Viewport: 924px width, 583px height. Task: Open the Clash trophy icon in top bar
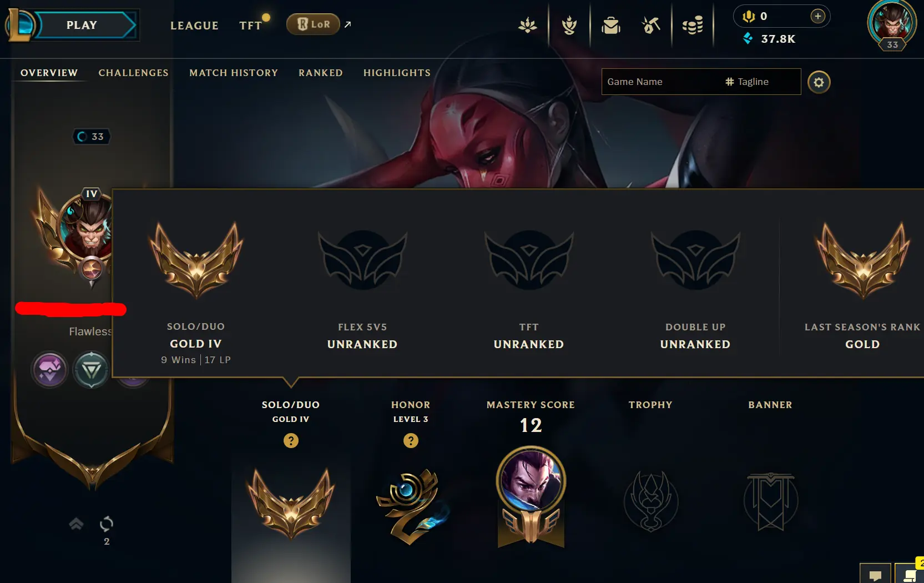(x=569, y=26)
